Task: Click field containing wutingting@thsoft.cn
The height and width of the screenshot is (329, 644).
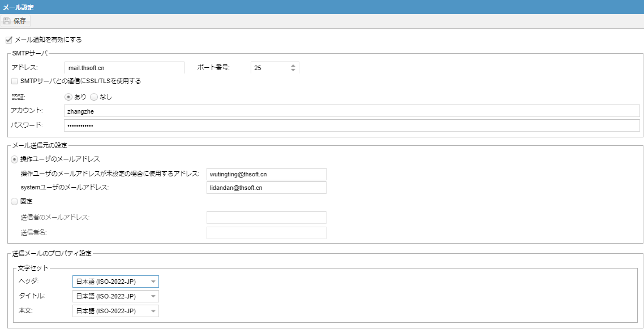Action: pos(266,174)
